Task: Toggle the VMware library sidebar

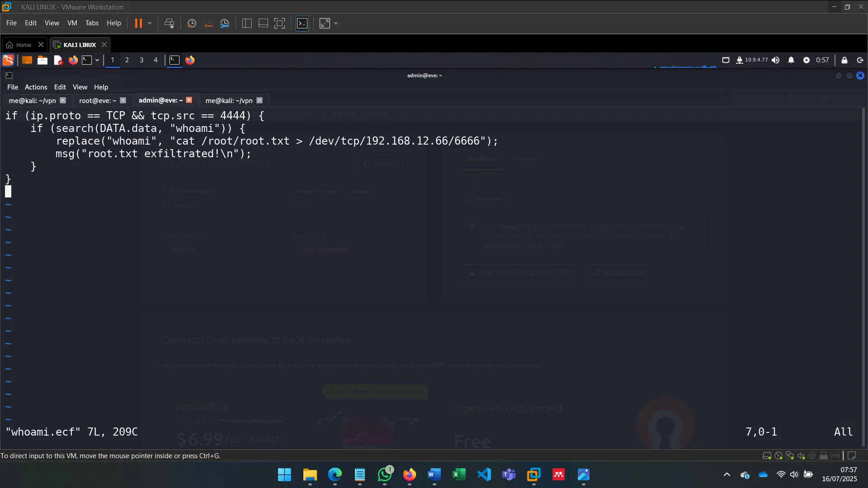Action: 247,23
